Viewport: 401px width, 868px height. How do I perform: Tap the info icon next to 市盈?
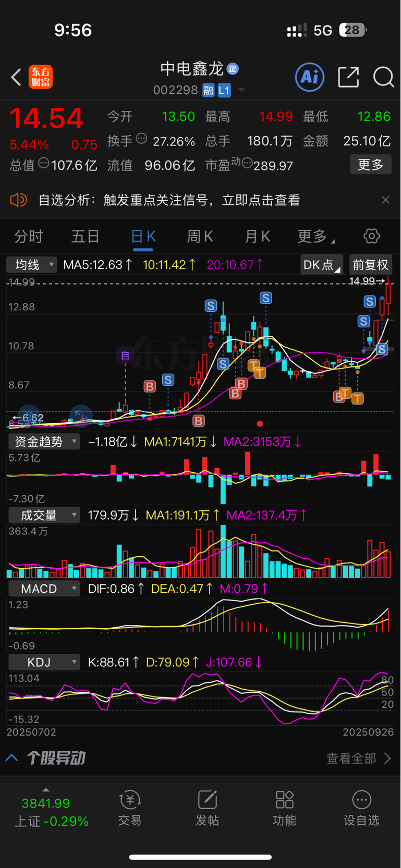[247, 164]
